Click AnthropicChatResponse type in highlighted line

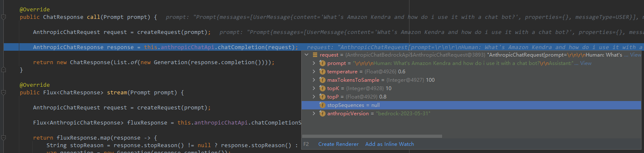(68, 47)
